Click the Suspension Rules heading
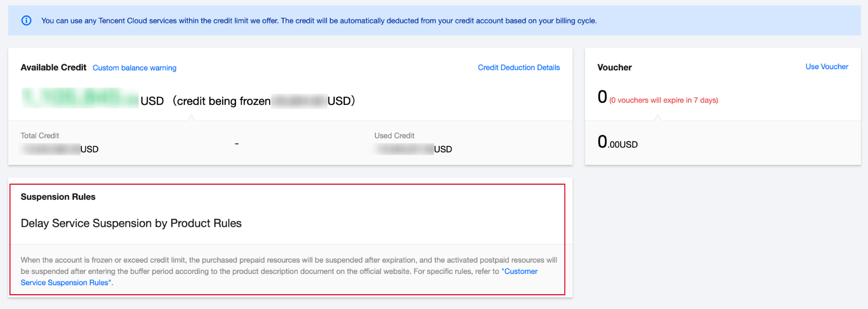Image resolution: width=868 pixels, height=309 pixels. coord(58,197)
